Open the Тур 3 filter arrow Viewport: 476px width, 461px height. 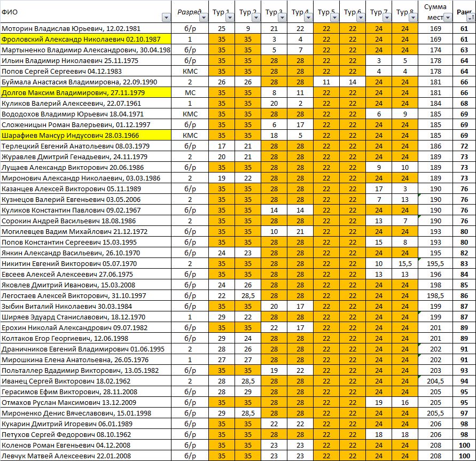(283, 18)
